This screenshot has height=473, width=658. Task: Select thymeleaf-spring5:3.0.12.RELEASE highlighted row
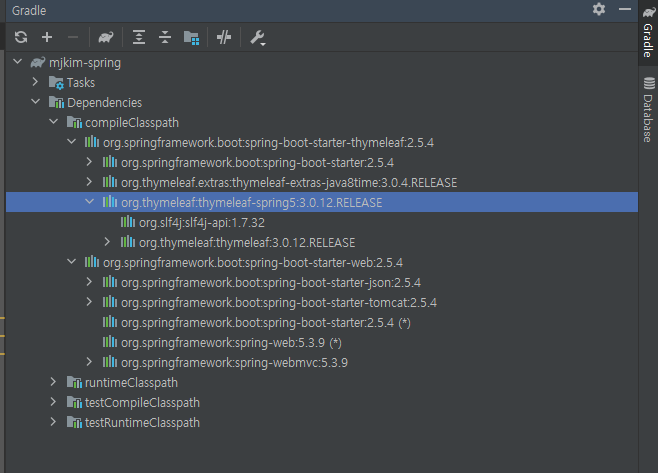[322, 202]
